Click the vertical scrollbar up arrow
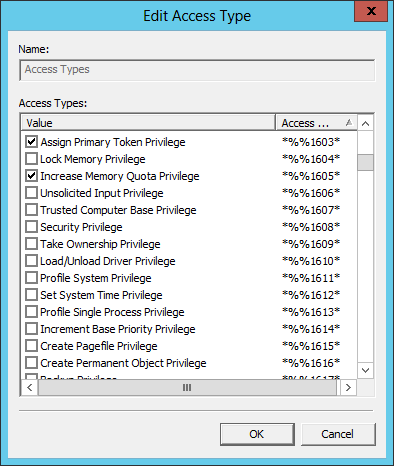 coord(365,124)
